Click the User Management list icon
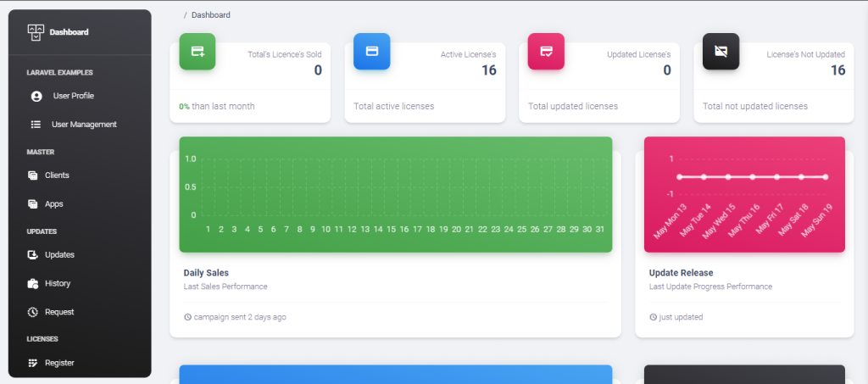Viewport: 868px width, 384px height. point(36,125)
